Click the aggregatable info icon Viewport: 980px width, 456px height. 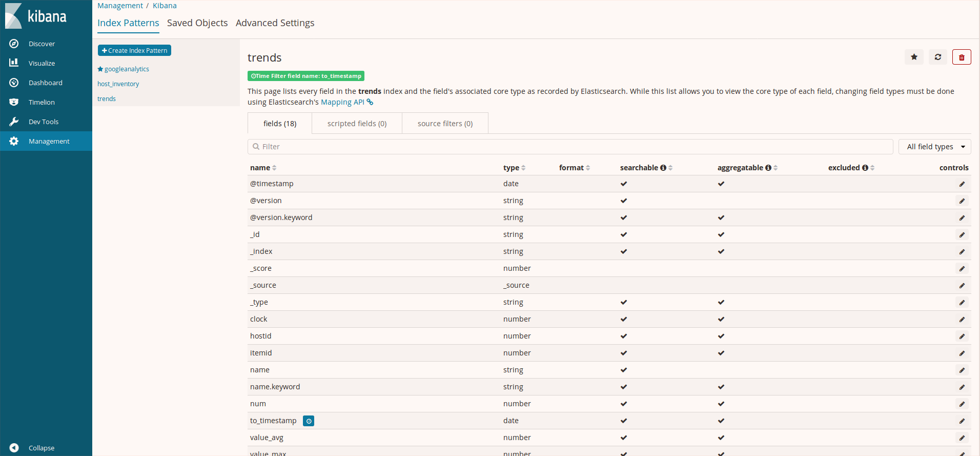tap(768, 168)
